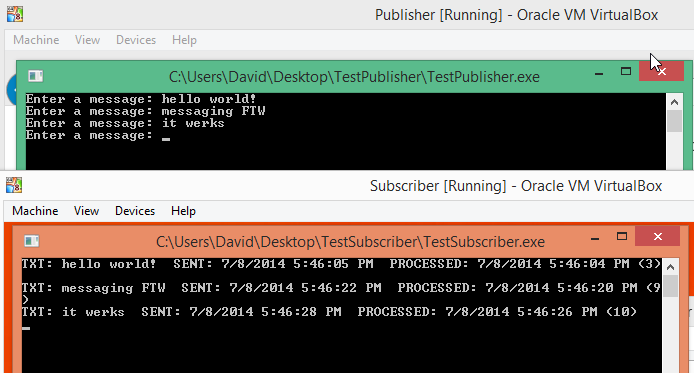Click the TestPublisher.exe path title bar
The width and height of the screenshot is (694, 373).
pyautogui.click(x=354, y=77)
